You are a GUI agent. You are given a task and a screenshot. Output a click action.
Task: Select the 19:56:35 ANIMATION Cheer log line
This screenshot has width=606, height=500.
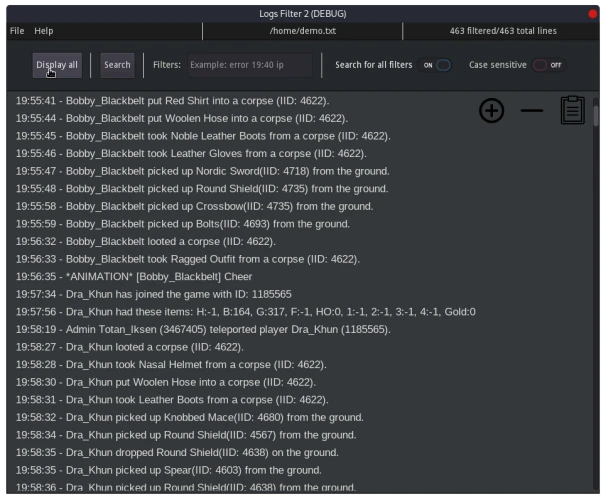(x=134, y=276)
